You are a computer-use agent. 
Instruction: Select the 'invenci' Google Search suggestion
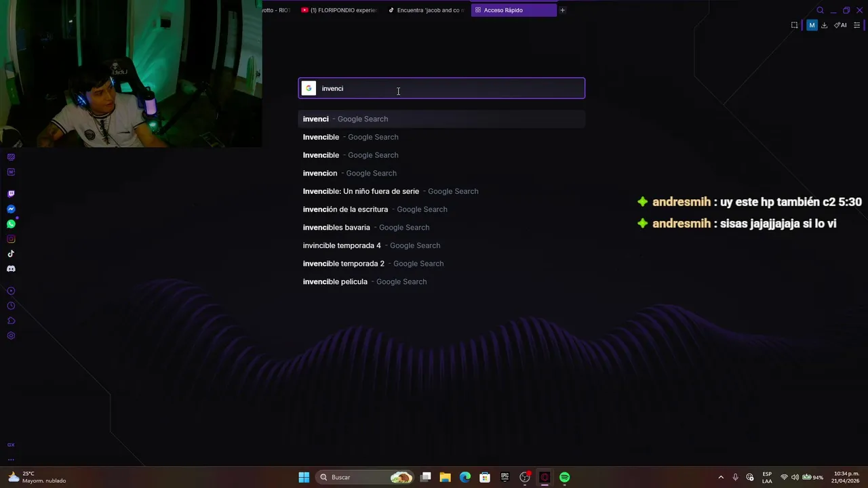pos(441,119)
